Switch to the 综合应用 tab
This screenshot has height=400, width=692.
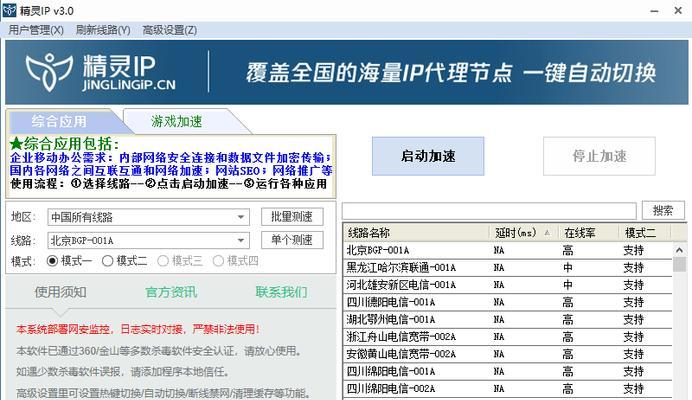60,121
